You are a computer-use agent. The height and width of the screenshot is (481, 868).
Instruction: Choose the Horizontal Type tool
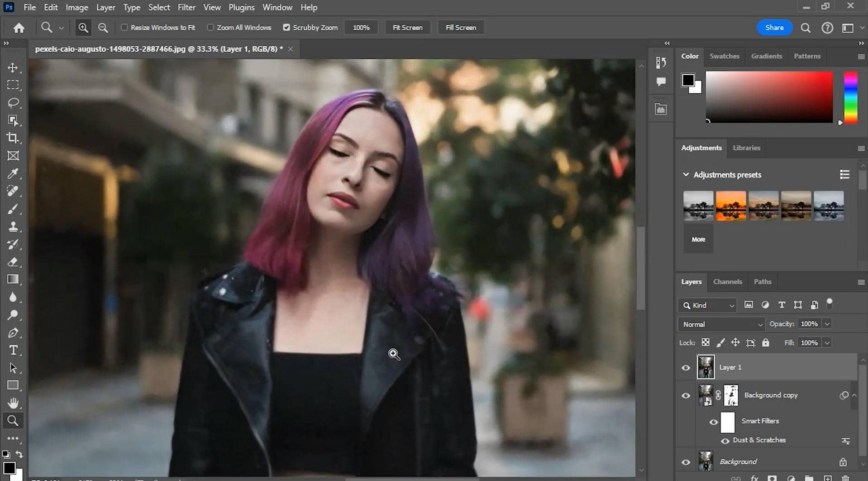[x=13, y=350]
